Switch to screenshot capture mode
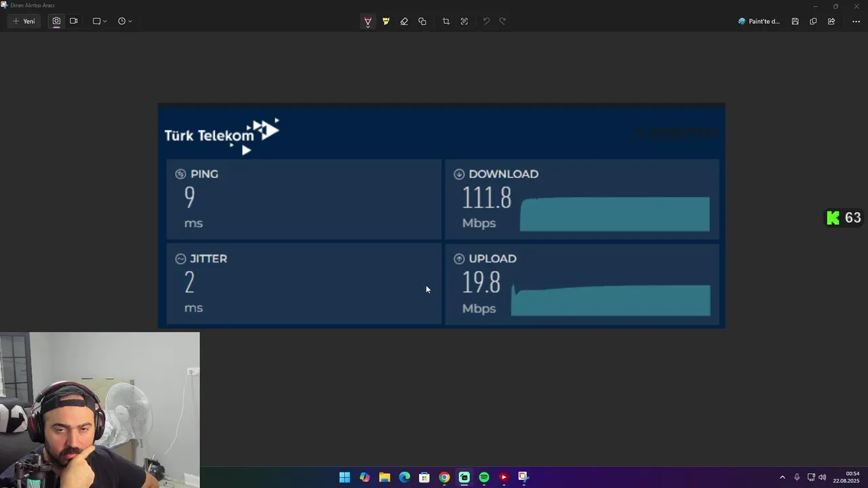The height and width of the screenshot is (488, 868). (x=56, y=21)
